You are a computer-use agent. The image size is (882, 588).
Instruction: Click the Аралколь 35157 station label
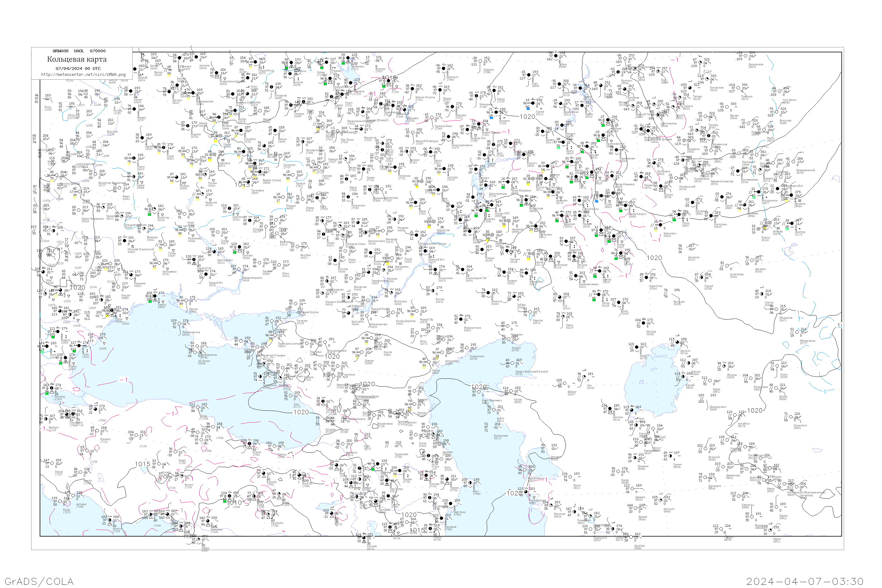[693, 258]
